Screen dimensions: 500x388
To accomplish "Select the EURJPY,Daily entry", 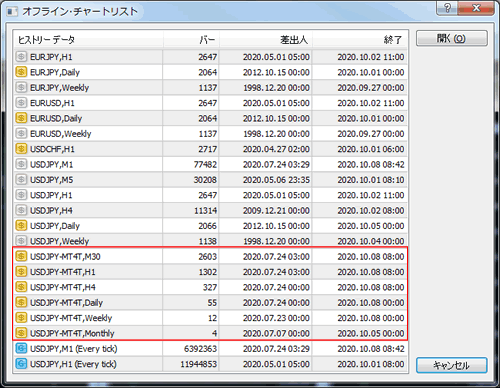I will [x=55, y=72].
